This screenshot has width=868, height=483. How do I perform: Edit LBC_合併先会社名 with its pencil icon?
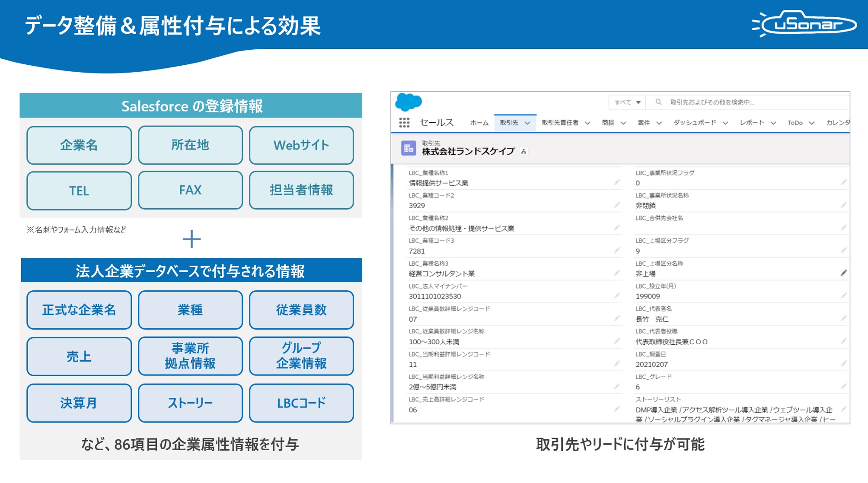pos(844,228)
